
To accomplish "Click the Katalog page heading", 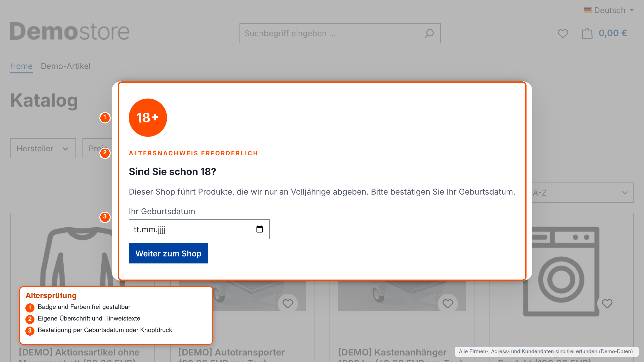I will tap(44, 100).
